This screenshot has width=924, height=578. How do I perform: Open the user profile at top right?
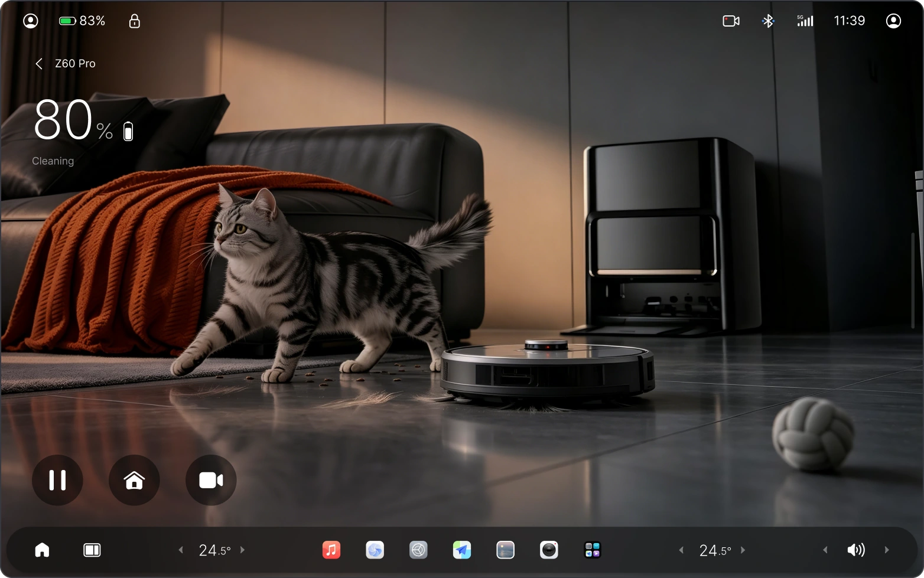point(893,21)
